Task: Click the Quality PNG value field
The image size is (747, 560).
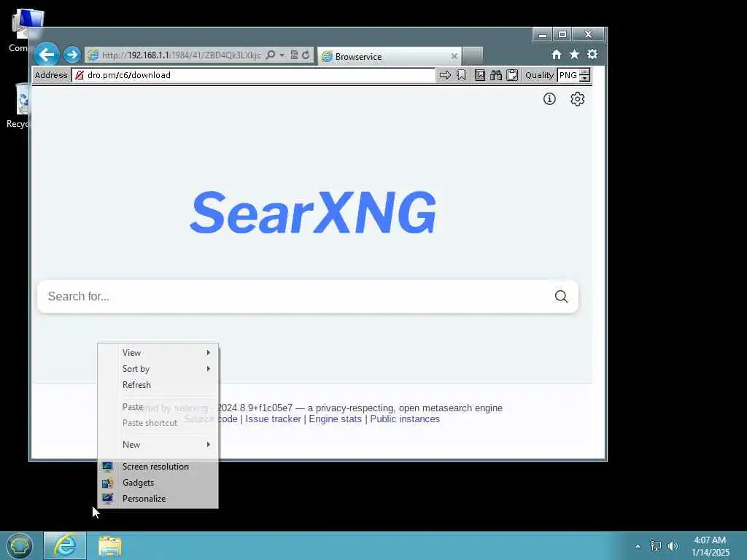Action: tap(568, 75)
